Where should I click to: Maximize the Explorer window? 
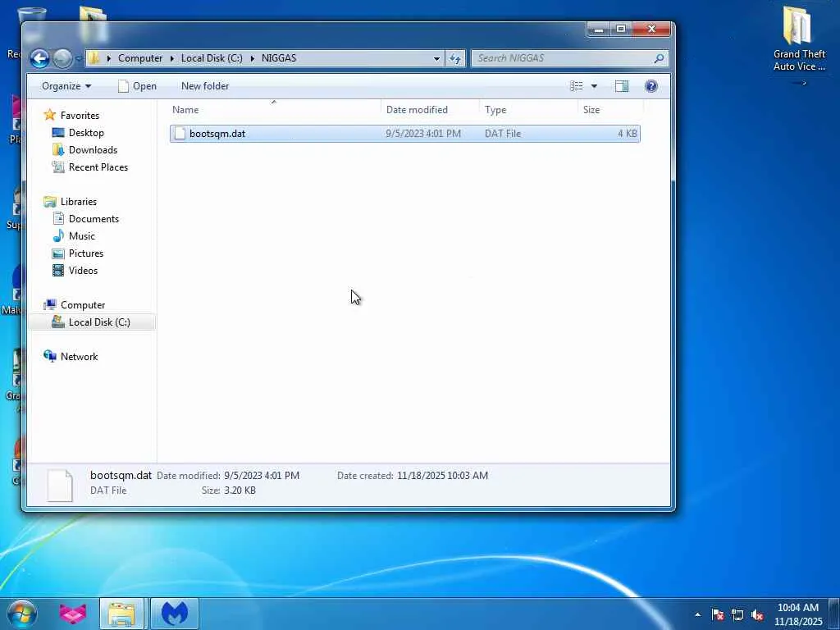(x=621, y=29)
